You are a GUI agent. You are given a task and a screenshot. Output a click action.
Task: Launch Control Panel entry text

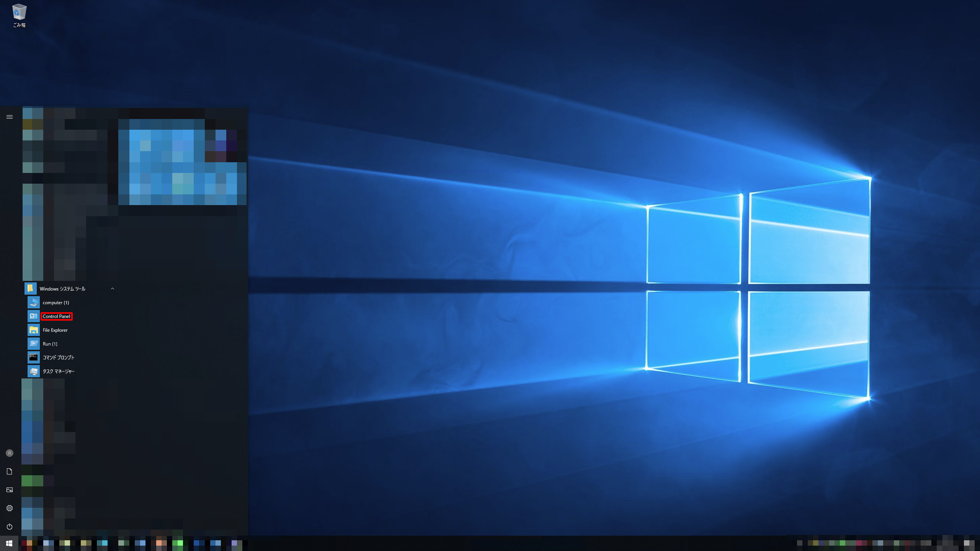coord(57,316)
